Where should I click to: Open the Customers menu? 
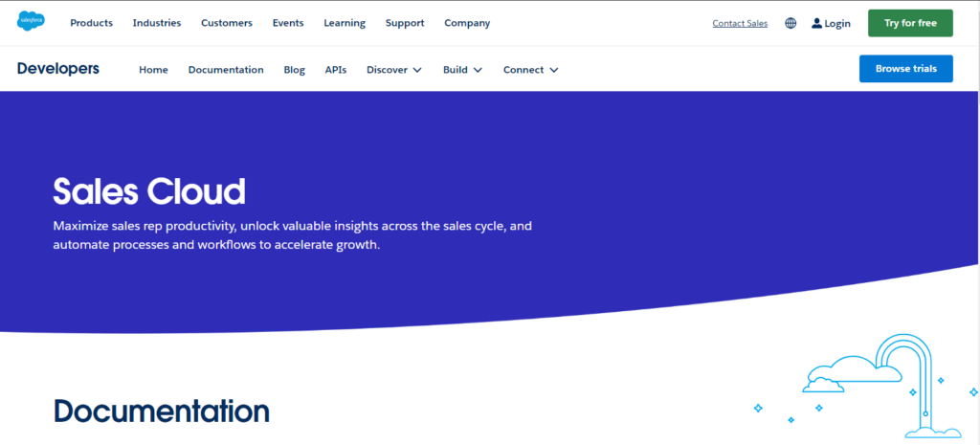click(227, 23)
